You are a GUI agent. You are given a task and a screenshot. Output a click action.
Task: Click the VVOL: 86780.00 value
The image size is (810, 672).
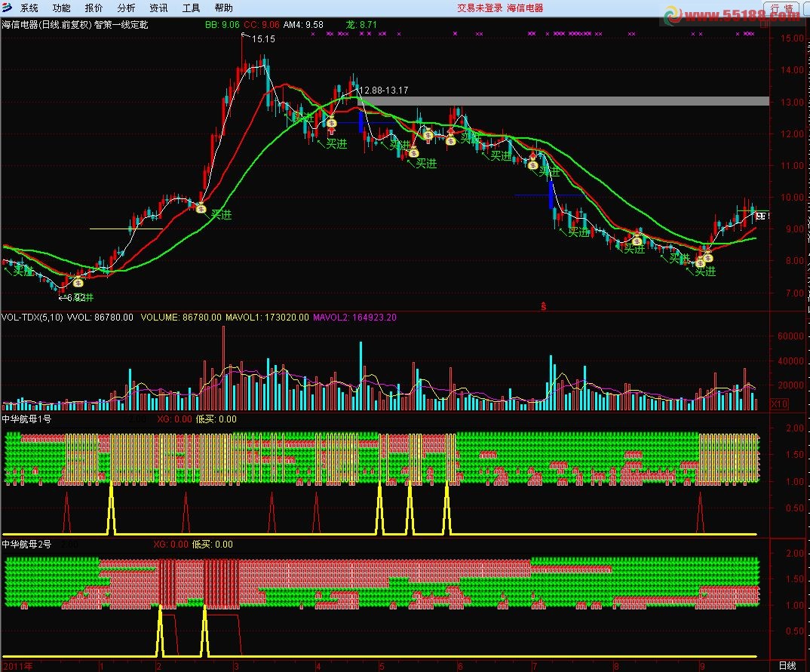pyautogui.click(x=100, y=318)
